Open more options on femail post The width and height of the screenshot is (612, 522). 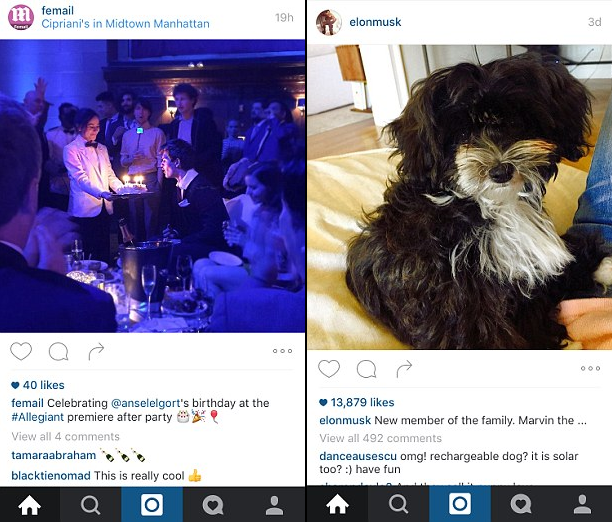click(283, 351)
